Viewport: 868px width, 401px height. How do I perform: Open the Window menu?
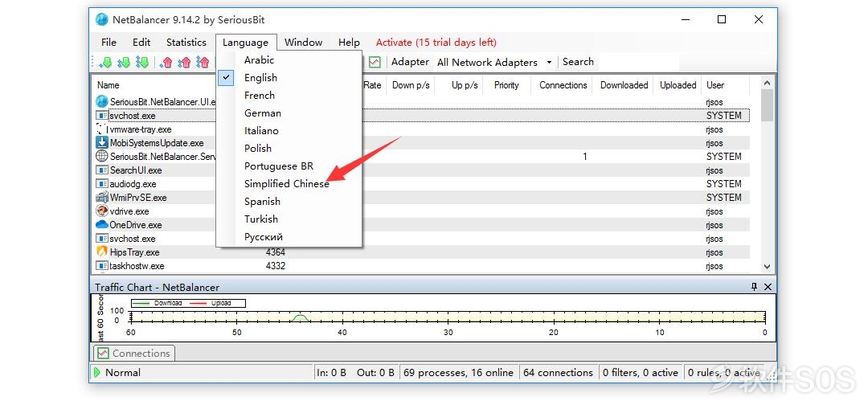tap(303, 42)
